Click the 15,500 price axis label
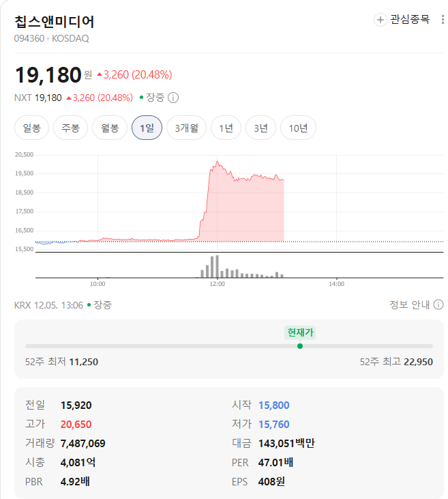This screenshot has height=499, width=448. pyautogui.click(x=24, y=249)
